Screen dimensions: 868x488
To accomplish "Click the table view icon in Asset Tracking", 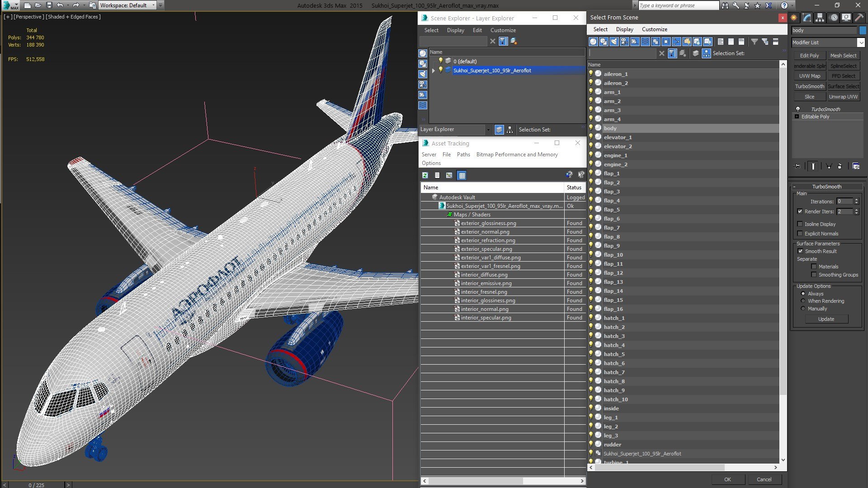I will click(462, 175).
